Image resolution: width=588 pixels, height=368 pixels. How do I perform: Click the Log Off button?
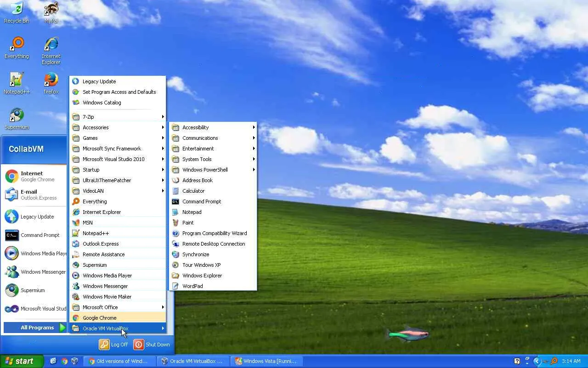(114, 345)
